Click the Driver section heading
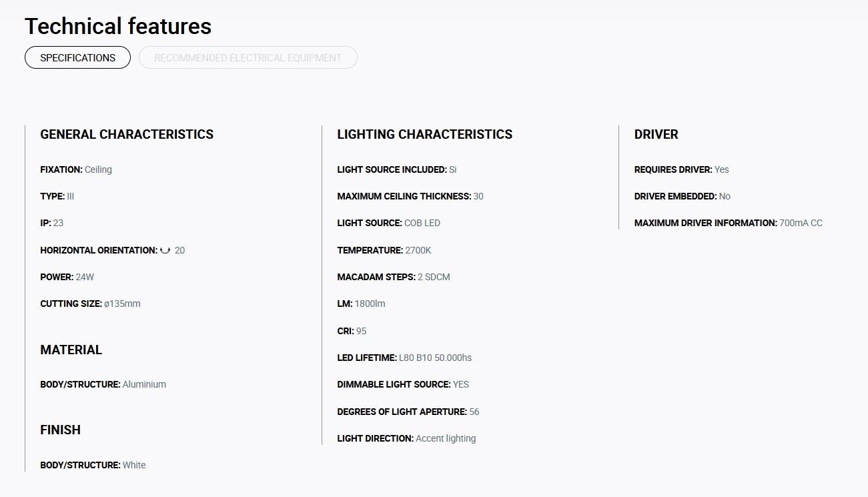 [x=656, y=134]
